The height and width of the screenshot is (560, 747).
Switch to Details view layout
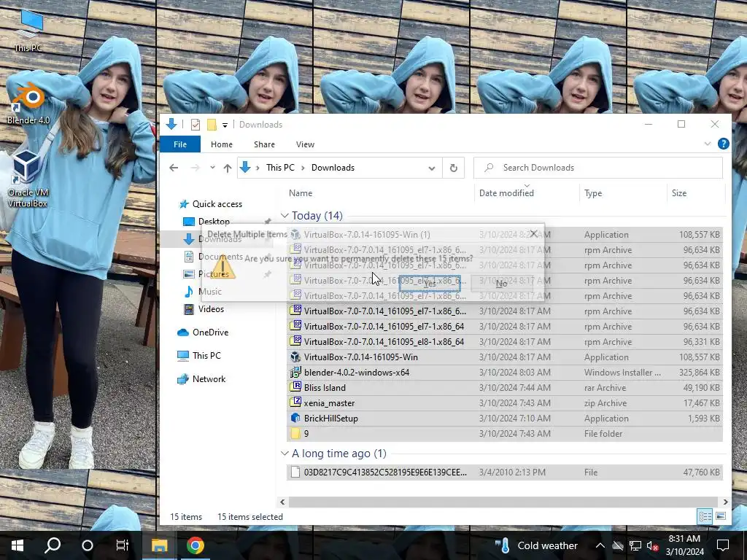[705, 516]
